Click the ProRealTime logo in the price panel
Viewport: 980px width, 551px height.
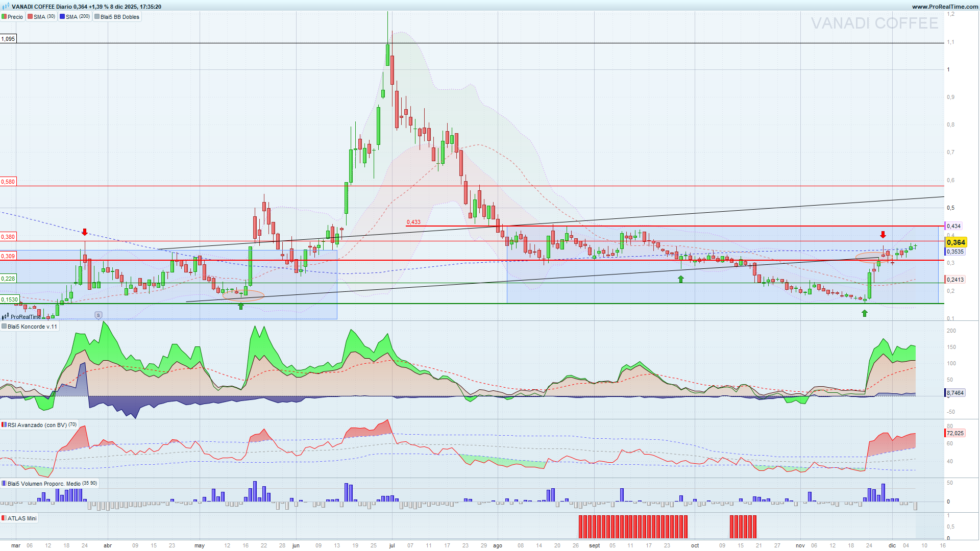(22, 317)
